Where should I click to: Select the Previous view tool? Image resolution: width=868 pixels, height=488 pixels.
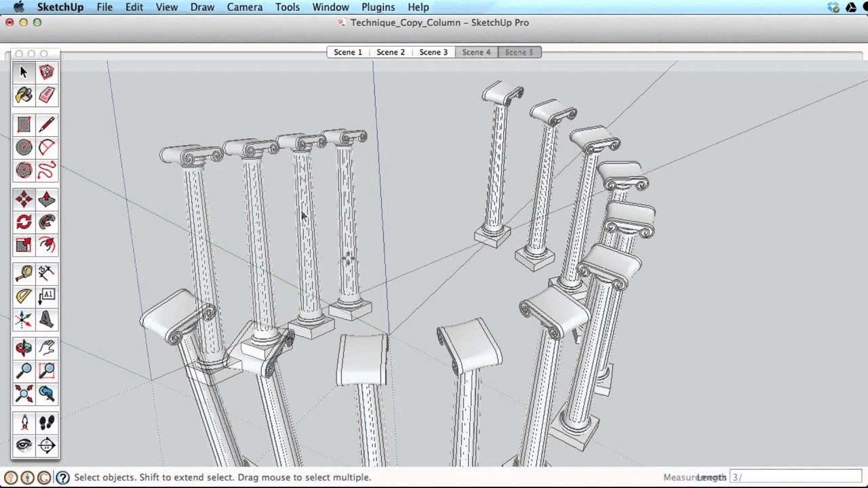(46, 393)
